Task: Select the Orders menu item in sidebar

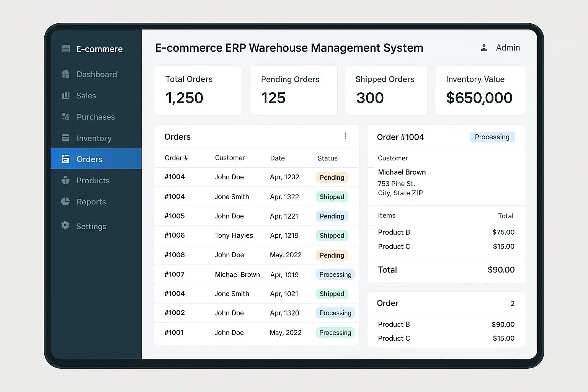Action: [96, 159]
